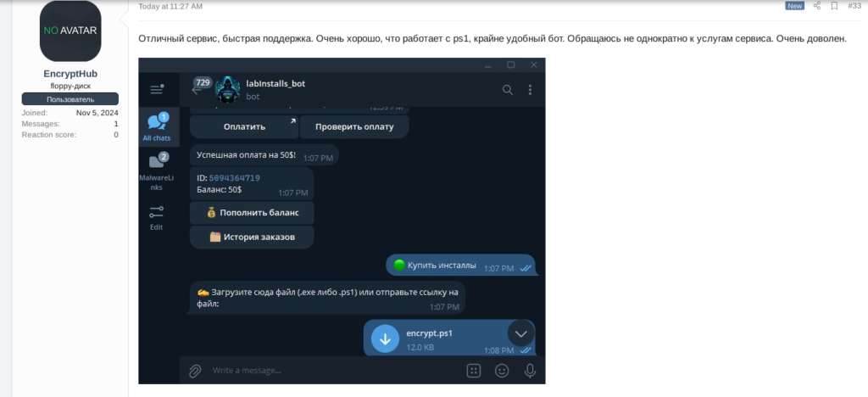Viewport: 868px width, 397px height.
Task: Bookmark the forum post
Action: [x=834, y=6]
